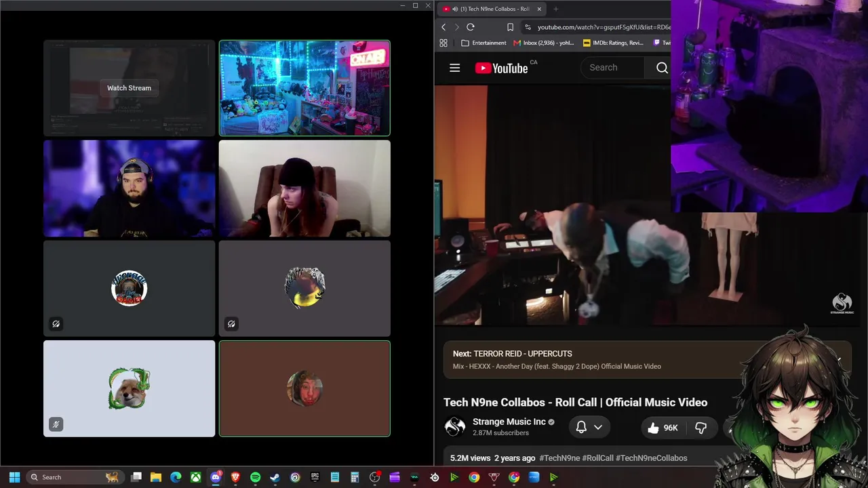
Task: Open the Xbox app on the taskbar
Action: coord(195,477)
